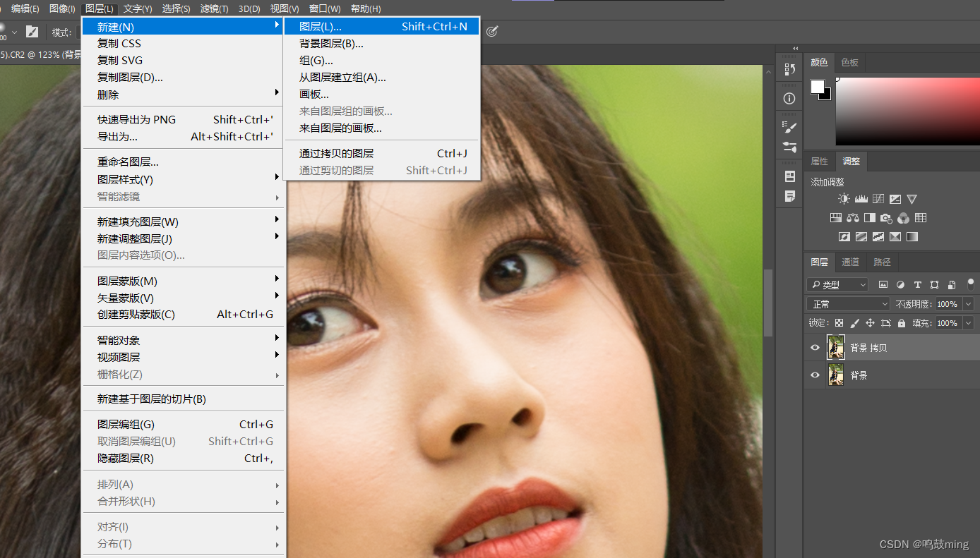Pick a color in the color field
The height and width of the screenshot is (558, 980).
[908, 111]
